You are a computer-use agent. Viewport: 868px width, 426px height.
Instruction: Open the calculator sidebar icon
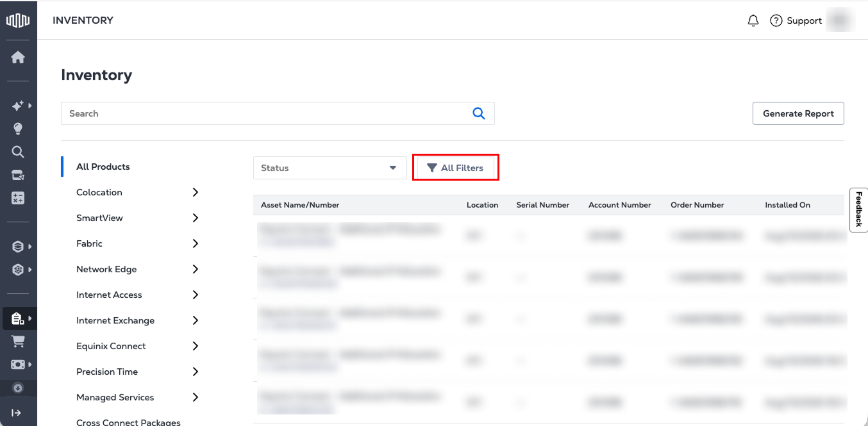tap(18, 199)
